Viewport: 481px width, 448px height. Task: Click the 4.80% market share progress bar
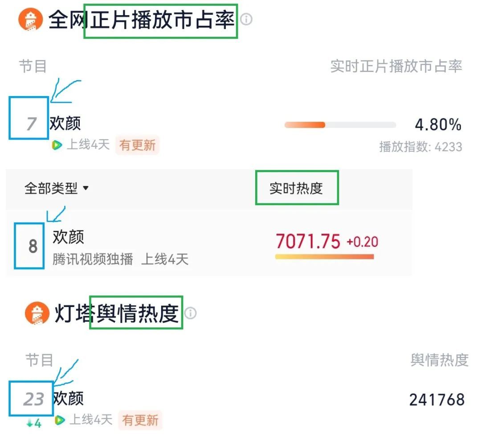tap(340, 125)
